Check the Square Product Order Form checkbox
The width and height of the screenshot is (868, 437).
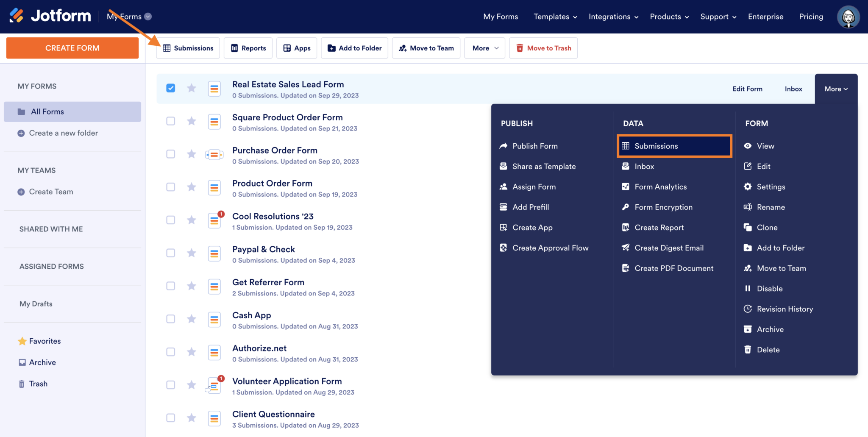[170, 121]
